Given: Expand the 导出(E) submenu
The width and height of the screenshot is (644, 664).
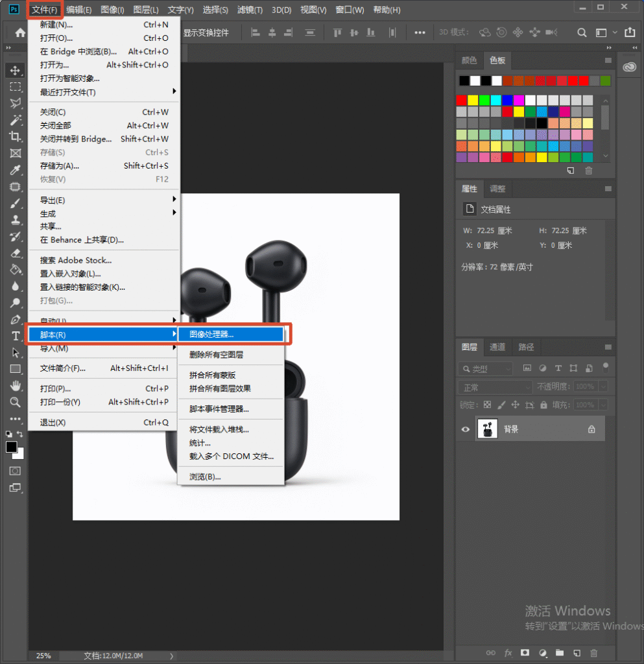Looking at the screenshot, I should (x=104, y=200).
